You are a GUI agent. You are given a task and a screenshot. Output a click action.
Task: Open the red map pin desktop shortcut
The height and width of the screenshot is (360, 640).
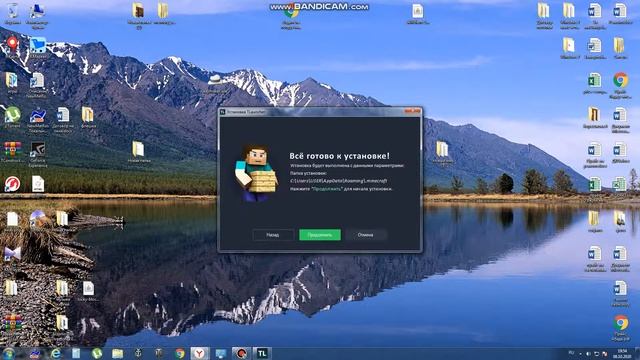point(12,46)
